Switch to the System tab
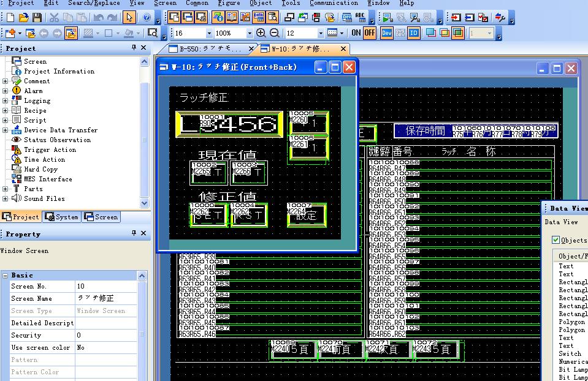This screenshot has width=588, height=381. (x=62, y=217)
